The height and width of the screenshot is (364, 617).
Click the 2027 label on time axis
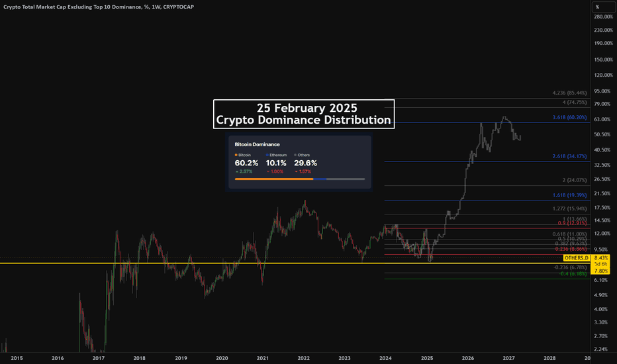pos(508,358)
